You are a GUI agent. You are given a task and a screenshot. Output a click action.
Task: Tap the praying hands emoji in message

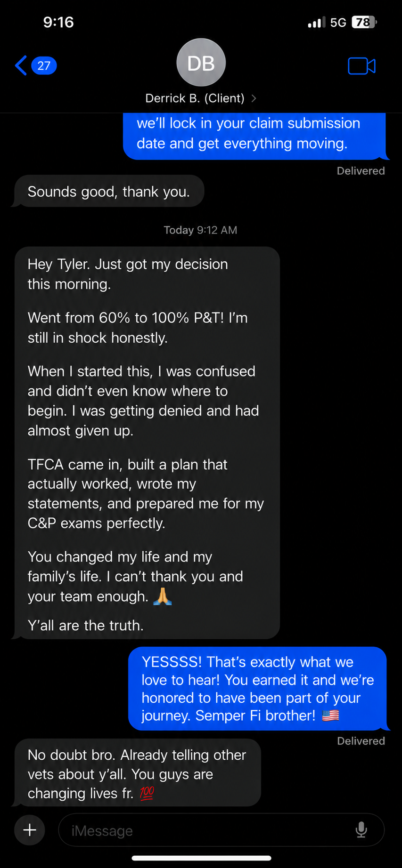click(x=163, y=596)
